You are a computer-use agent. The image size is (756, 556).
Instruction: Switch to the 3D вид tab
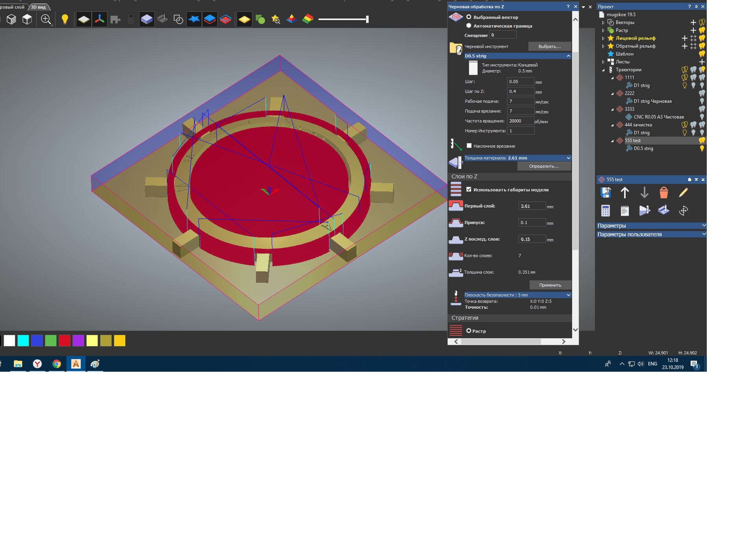pyautogui.click(x=39, y=7)
